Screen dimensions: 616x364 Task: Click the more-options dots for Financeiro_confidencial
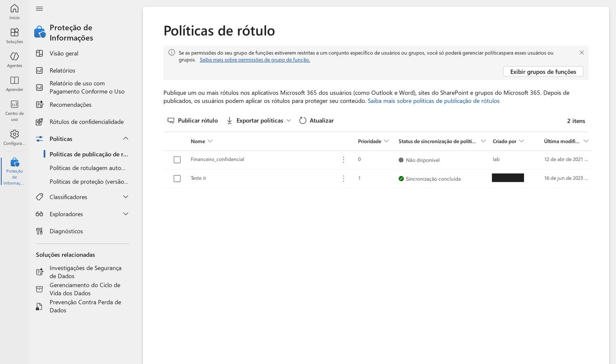343,160
